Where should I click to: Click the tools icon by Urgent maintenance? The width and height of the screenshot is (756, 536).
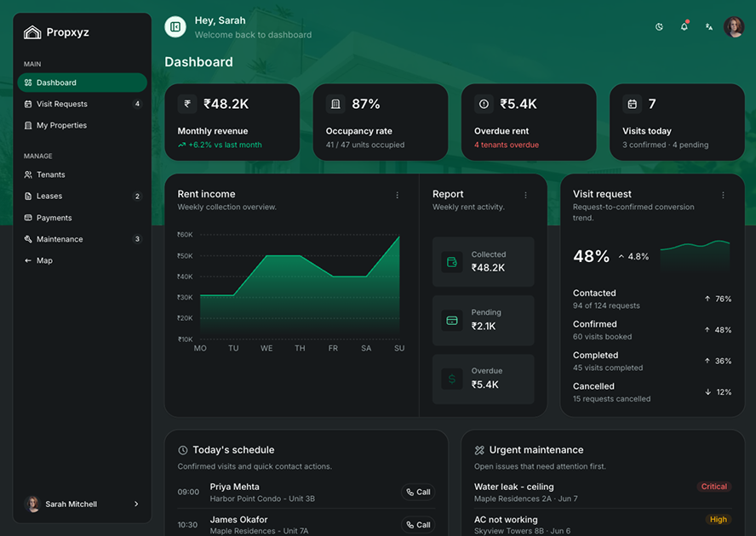pos(479,450)
